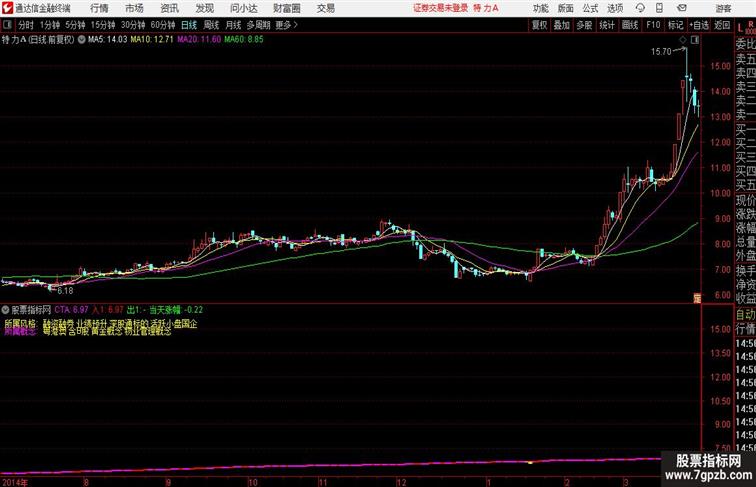
Task: Open the 多周期 multi-period view
Action: pyautogui.click(x=258, y=25)
